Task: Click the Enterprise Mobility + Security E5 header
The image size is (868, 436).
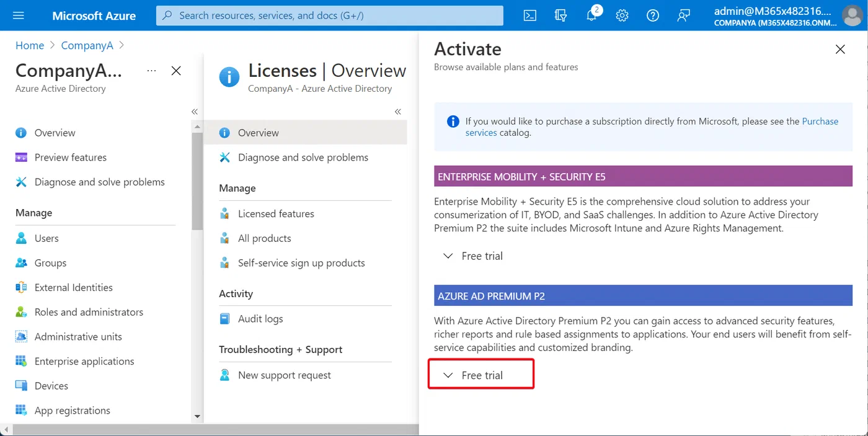Action: click(643, 177)
